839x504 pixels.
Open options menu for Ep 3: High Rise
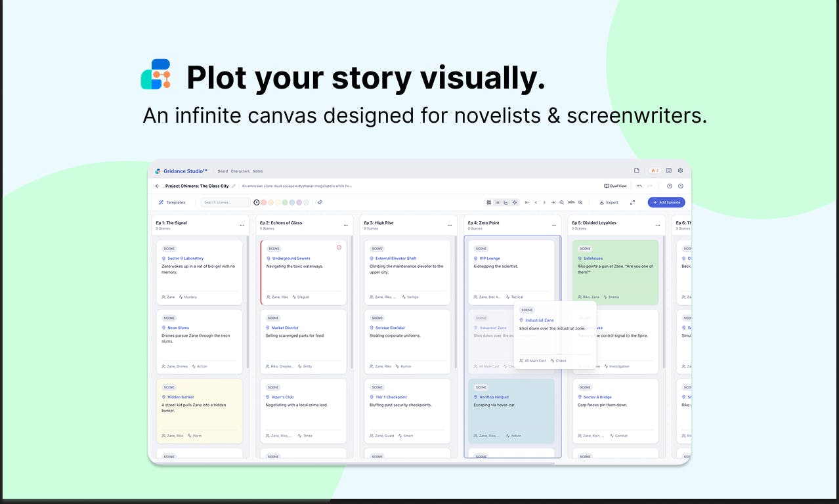point(450,225)
